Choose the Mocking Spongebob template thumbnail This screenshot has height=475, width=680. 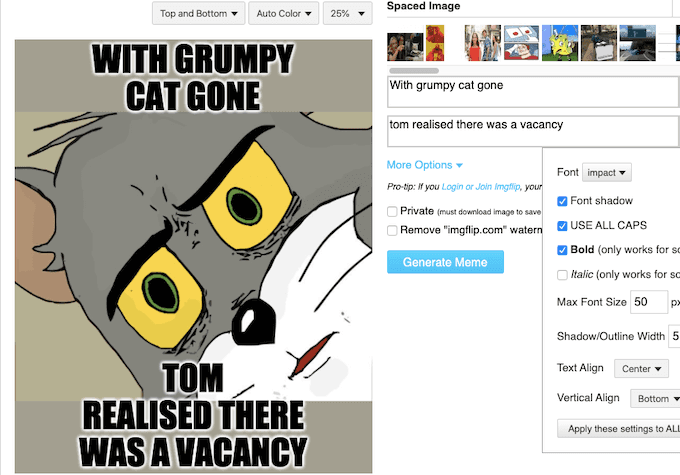click(x=560, y=43)
